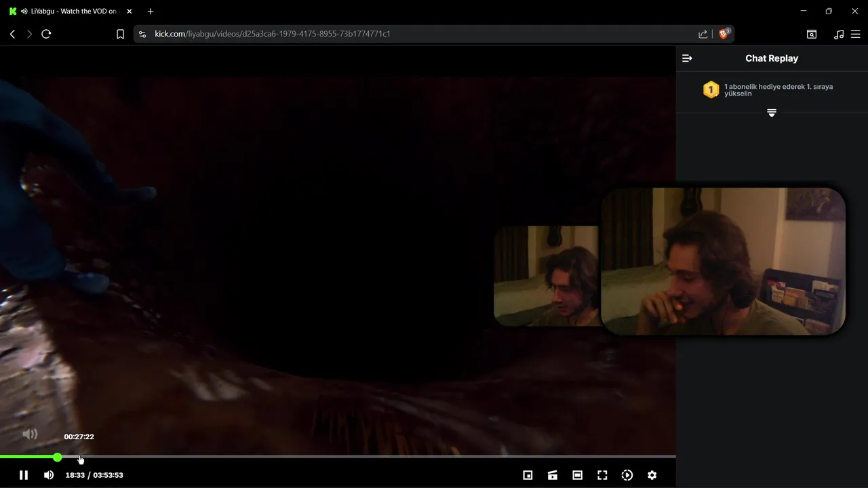Open the video settings gear
868x488 pixels.
[x=652, y=475]
